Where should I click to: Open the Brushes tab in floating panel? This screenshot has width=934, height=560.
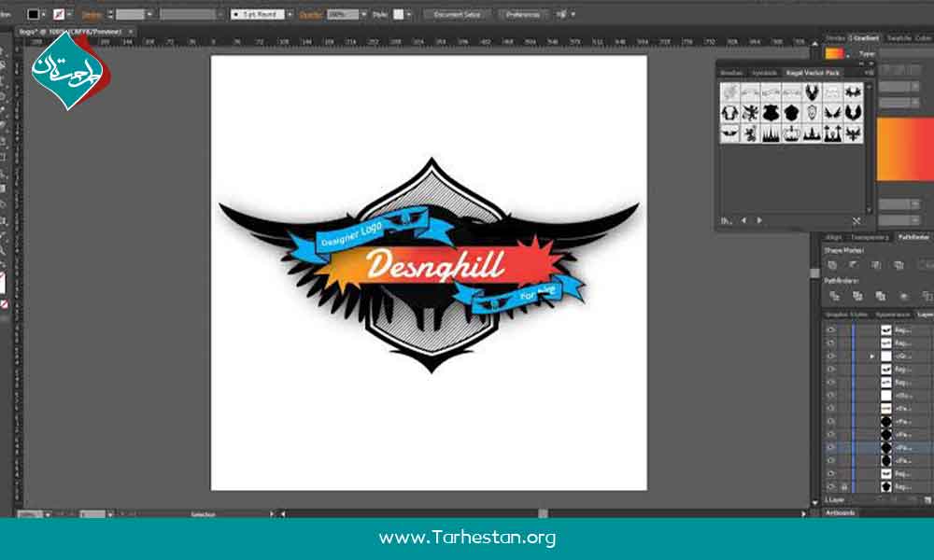[x=731, y=72]
